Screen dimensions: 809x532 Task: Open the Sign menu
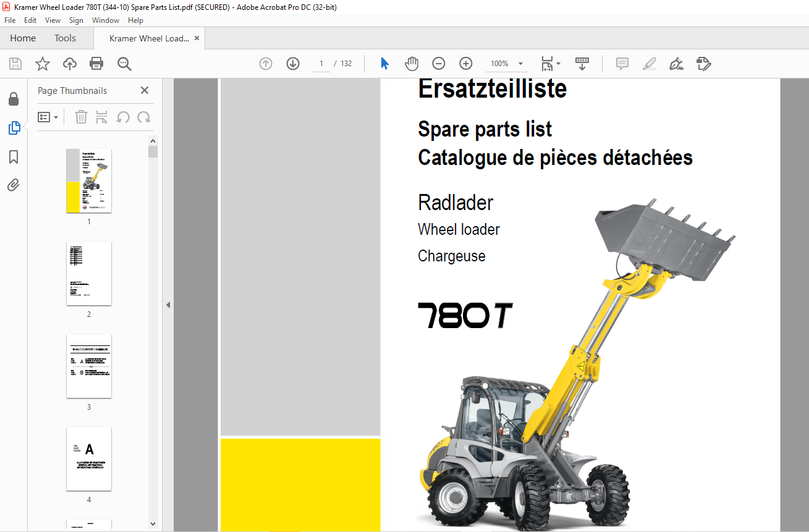[x=76, y=20]
